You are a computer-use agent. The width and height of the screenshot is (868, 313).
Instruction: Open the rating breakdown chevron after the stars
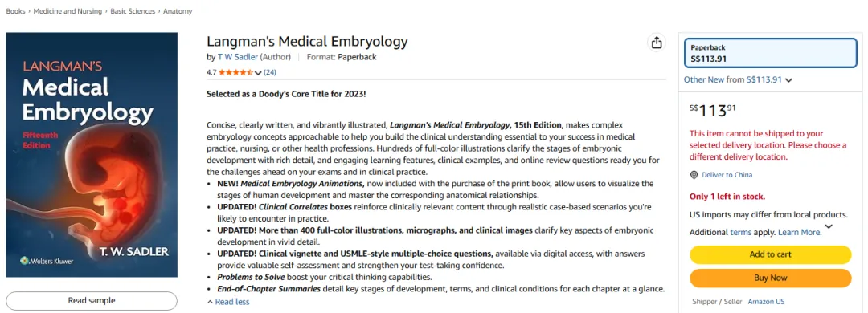[x=258, y=72]
